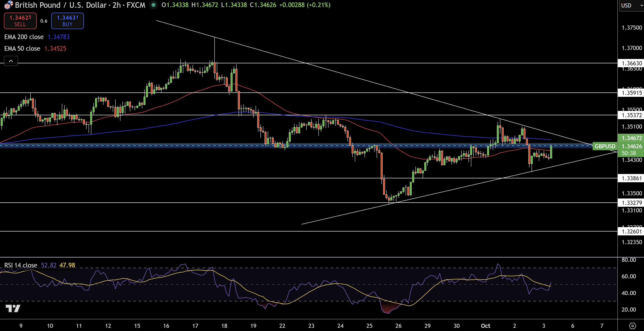
Task: Click the Oct date marker on the time axis
Action: [x=485, y=326]
